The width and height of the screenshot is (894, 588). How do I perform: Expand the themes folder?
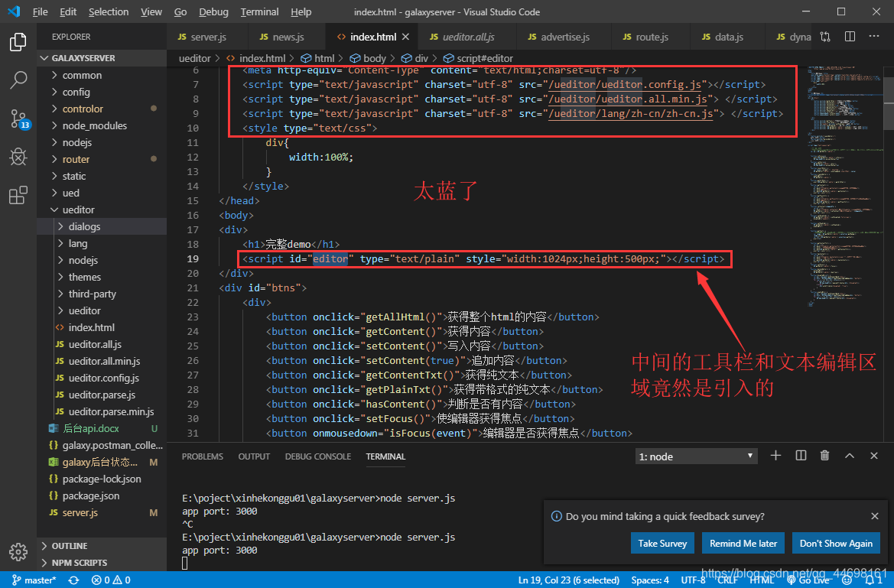point(102,277)
